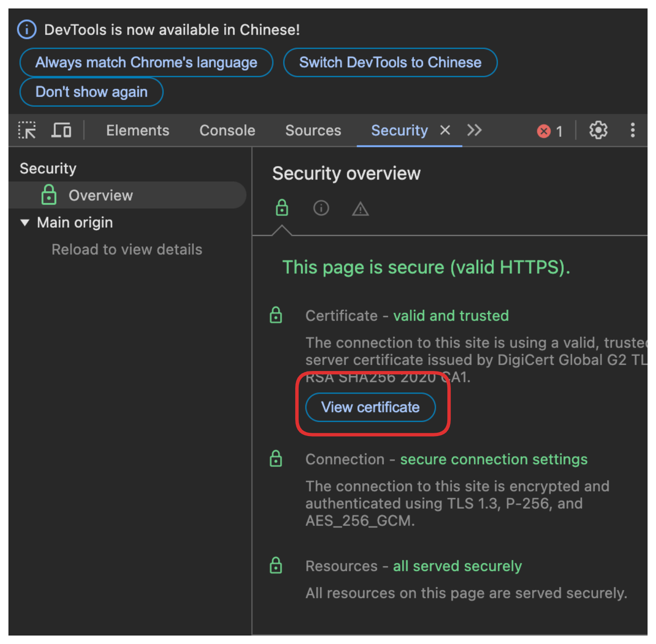Show more tabs with the chevrons

[474, 130]
